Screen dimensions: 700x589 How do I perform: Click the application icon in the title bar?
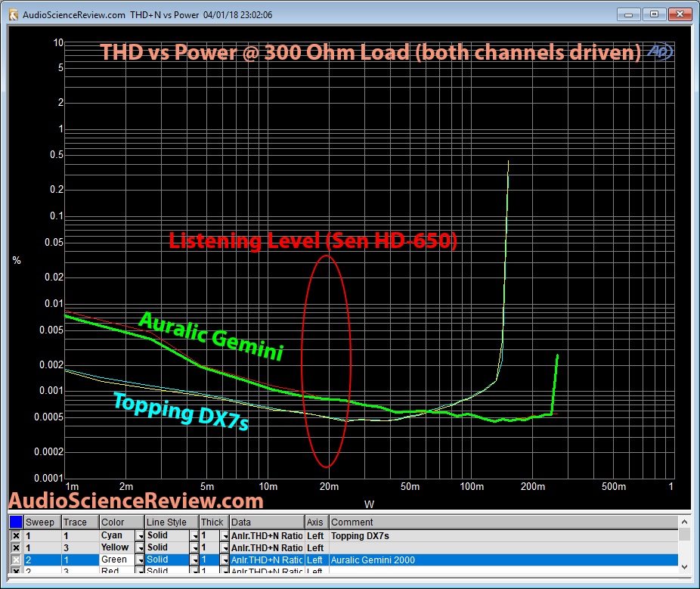click(x=14, y=14)
